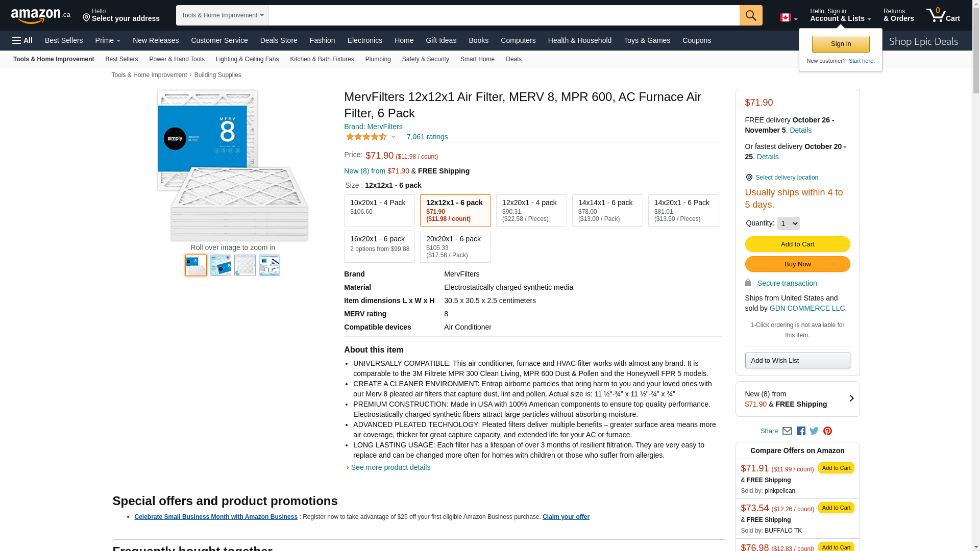Screen dimensions: 980x551
Task: Expand the search department dropdown
Action: 222,15
